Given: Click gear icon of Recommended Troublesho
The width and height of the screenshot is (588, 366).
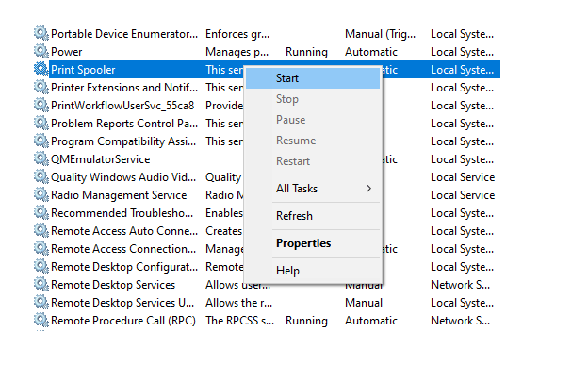Looking at the screenshot, I should point(41,213).
